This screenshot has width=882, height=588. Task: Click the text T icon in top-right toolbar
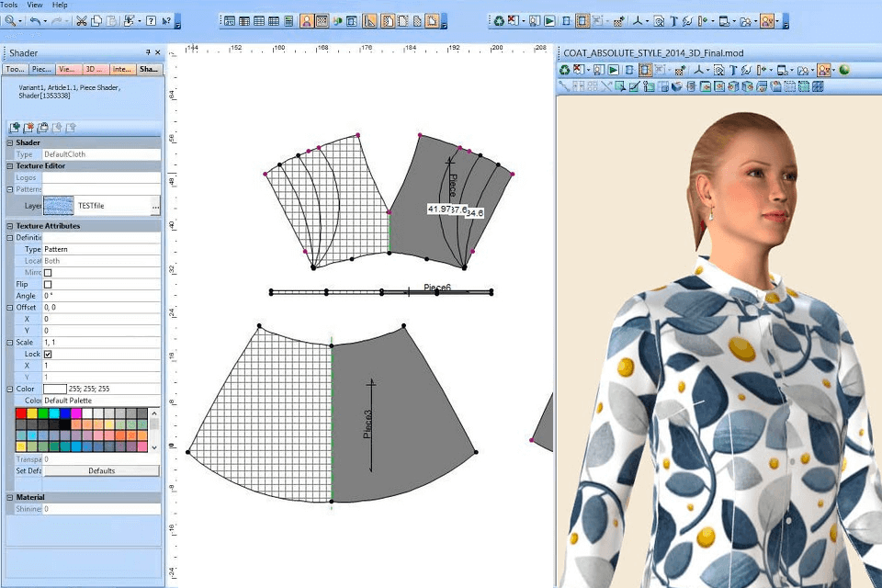673,21
